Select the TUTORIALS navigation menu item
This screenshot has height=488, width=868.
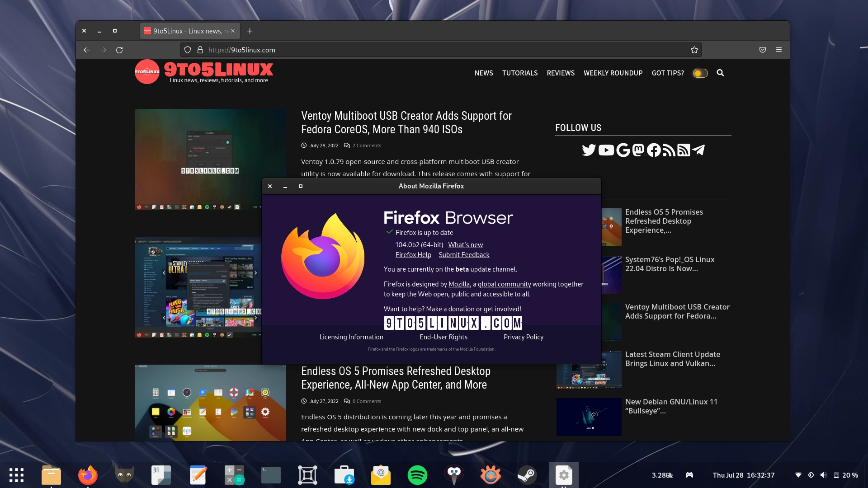point(520,73)
